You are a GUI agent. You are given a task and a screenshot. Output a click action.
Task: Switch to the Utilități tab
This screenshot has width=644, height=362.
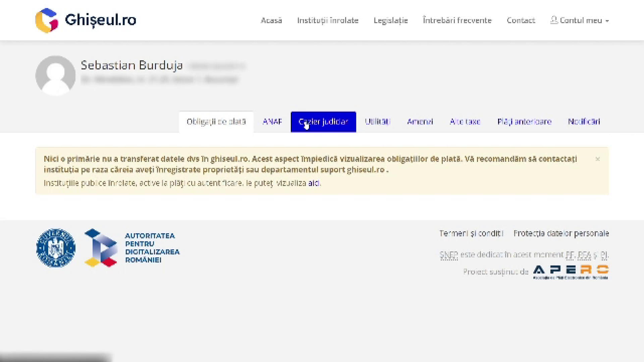378,122
